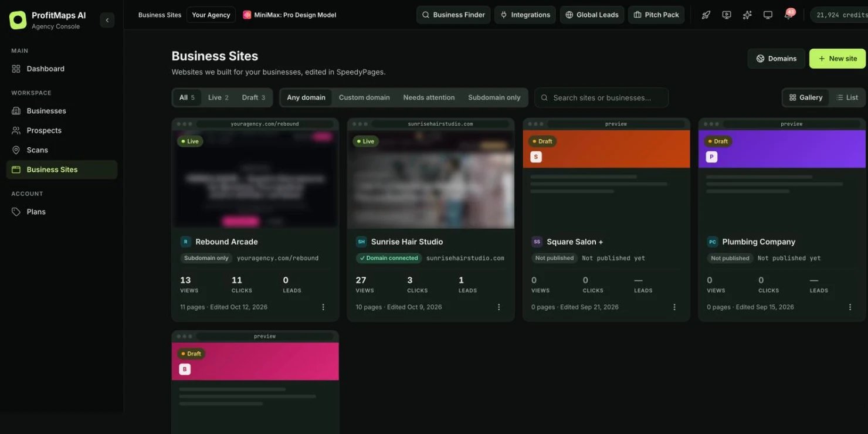The width and height of the screenshot is (868, 434).
Task: Click the youragency.com/rebound link text
Action: [x=278, y=258]
